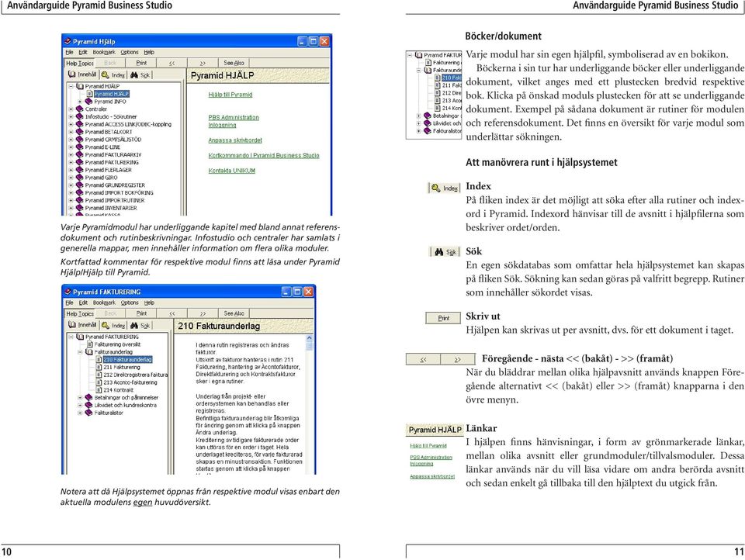Collapse root Pyramid FAKTURERING tree node
Viewport: 745px width, 560px height.
tap(71, 337)
